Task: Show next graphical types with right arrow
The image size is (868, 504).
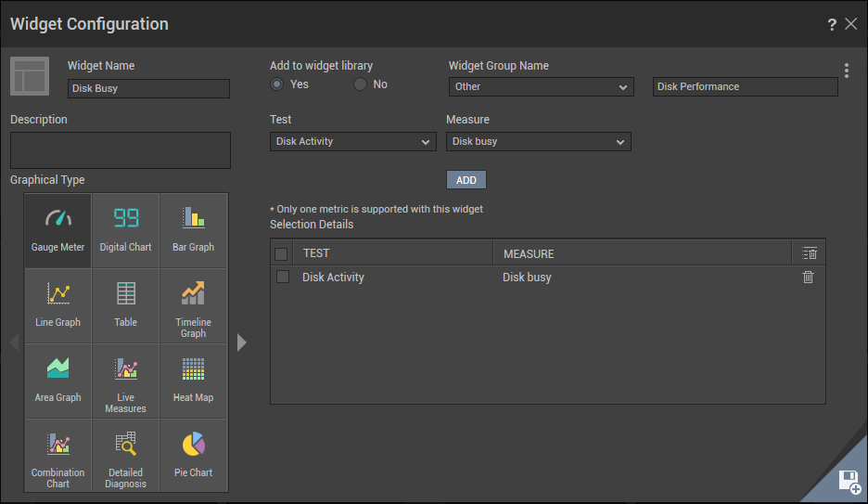Action: click(x=241, y=342)
